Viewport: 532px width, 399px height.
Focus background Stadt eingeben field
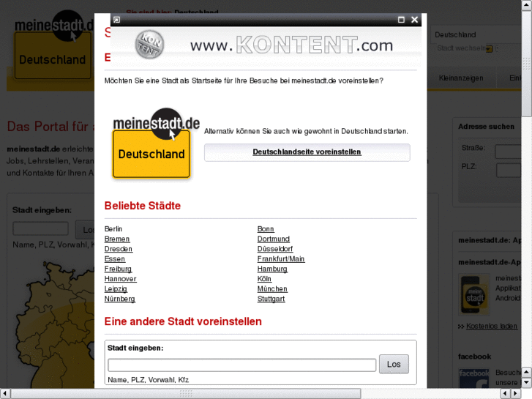pos(41,228)
